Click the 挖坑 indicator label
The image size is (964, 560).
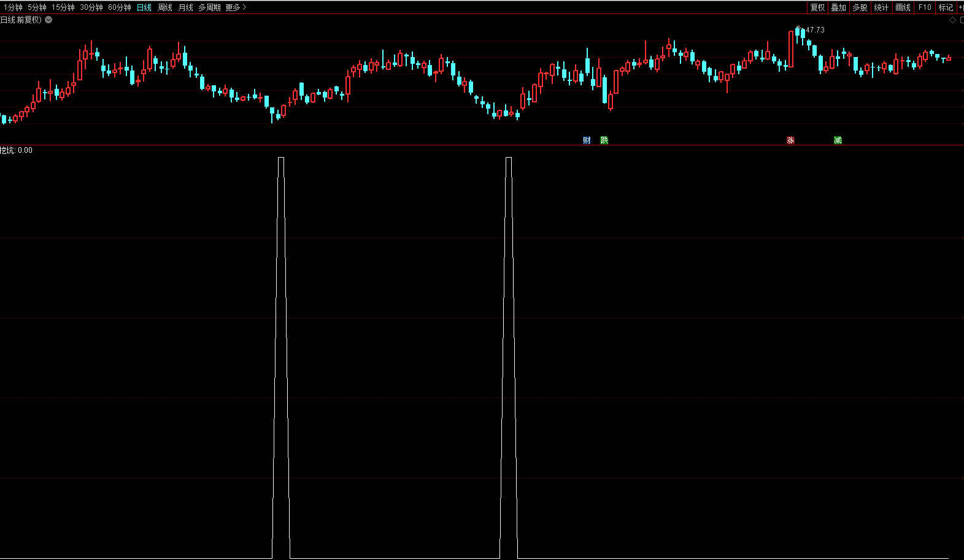(x=8, y=150)
